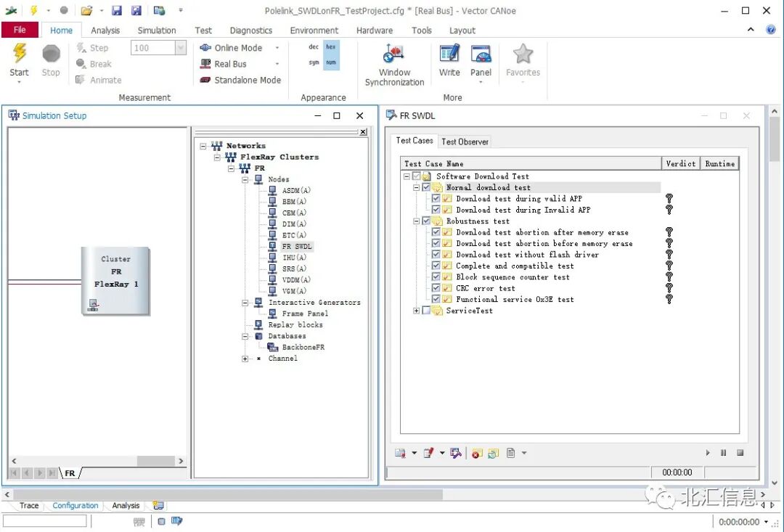This screenshot has height=532, width=784.
Task: Click the desktop icon next to Analysis bottom tab
Action: (x=158, y=505)
